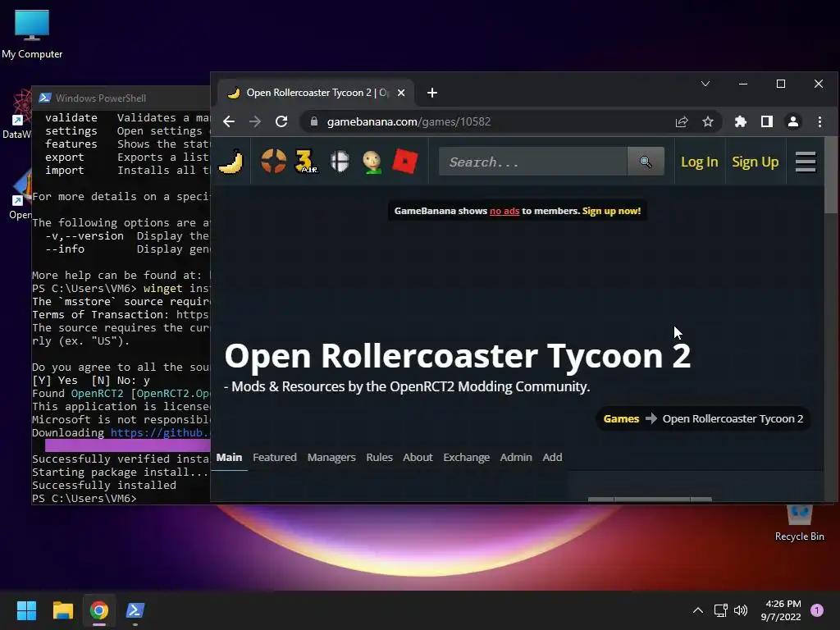Open Chrome extensions puzzle icon
This screenshot has width=840, height=630.
(741, 121)
